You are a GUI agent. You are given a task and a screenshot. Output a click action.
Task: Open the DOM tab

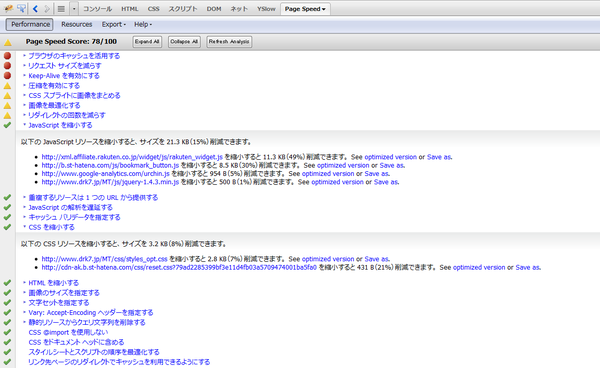point(214,9)
